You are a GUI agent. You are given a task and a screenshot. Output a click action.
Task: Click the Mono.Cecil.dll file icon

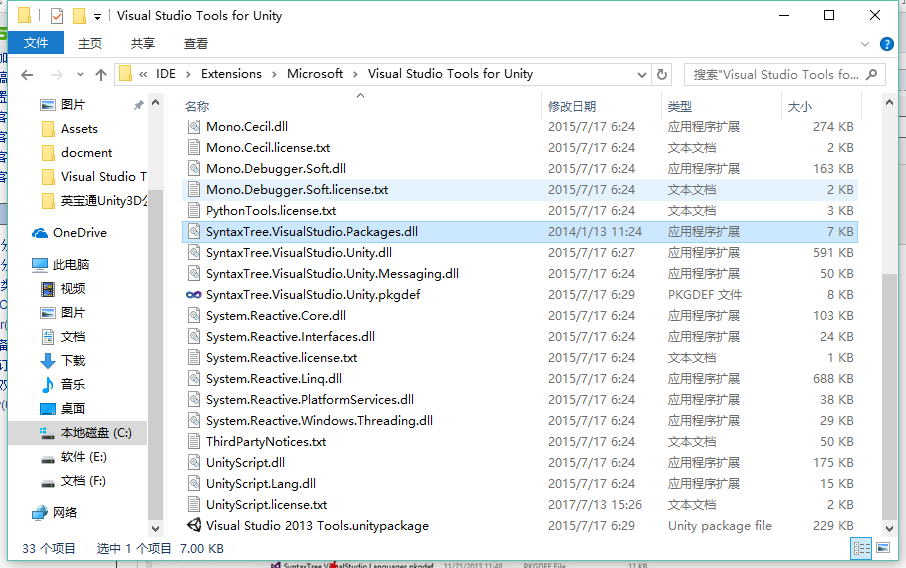coord(194,127)
